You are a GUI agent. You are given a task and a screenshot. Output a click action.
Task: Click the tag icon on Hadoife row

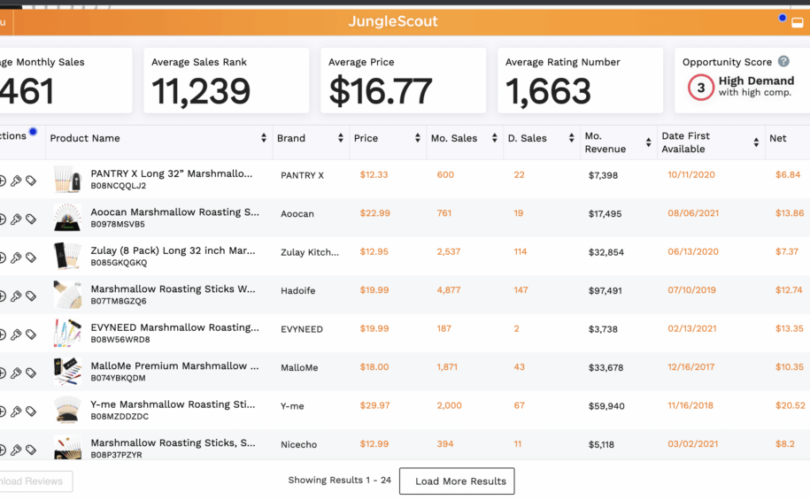[31, 296]
